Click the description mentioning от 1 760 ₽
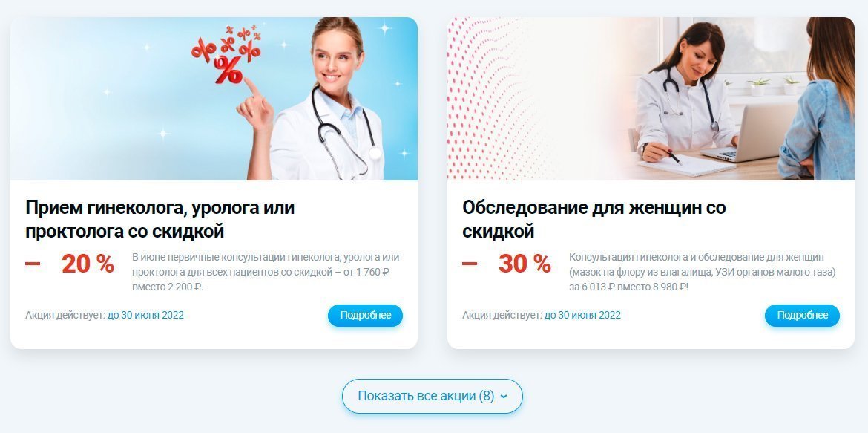This screenshot has height=433, width=868. (266, 273)
